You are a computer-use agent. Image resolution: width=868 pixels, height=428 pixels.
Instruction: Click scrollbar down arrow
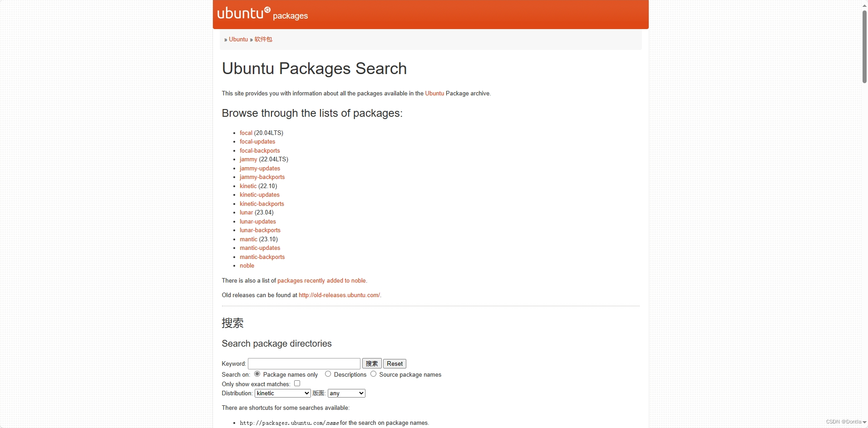click(x=864, y=422)
